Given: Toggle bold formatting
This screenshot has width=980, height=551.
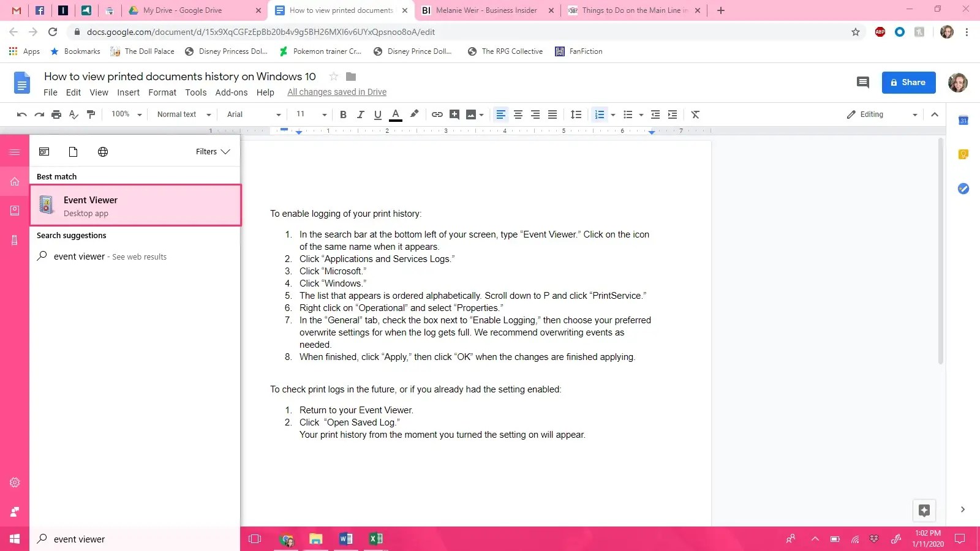Looking at the screenshot, I should [343, 114].
